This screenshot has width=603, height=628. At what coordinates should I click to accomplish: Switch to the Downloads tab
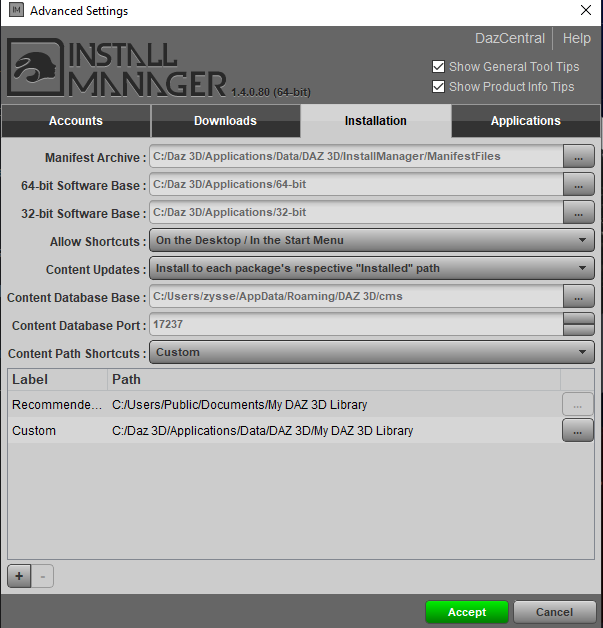pos(225,121)
